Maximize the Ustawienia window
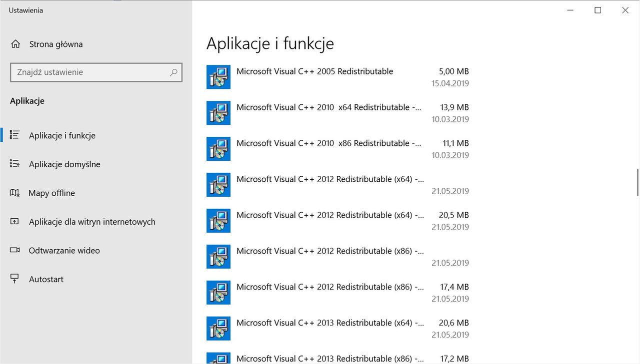 597,10
